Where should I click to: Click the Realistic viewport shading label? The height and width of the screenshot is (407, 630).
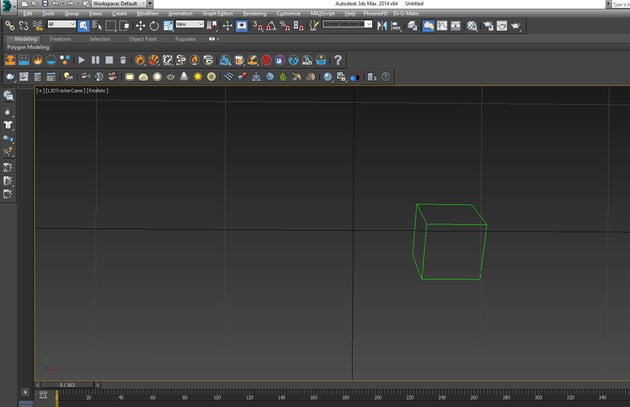coord(97,91)
